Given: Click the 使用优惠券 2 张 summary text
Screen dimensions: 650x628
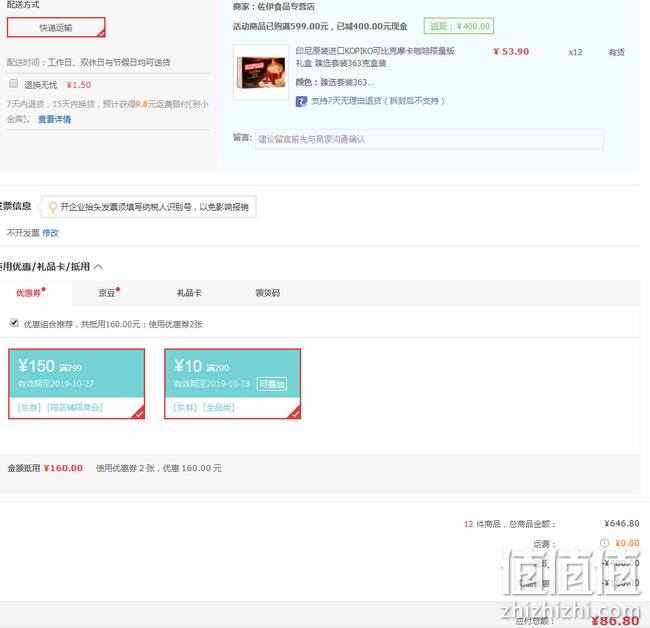Looking at the screenshot, I should (159, 468).
